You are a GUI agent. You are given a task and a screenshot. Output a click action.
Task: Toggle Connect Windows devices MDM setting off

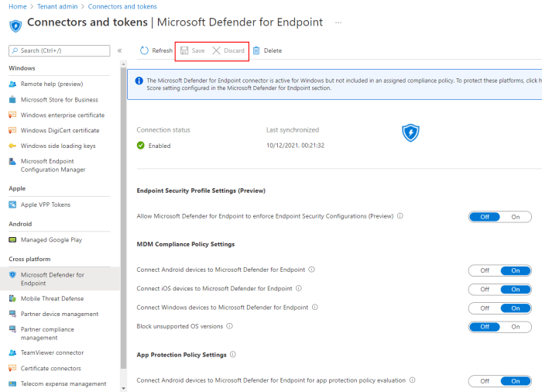tap(485, 308)
